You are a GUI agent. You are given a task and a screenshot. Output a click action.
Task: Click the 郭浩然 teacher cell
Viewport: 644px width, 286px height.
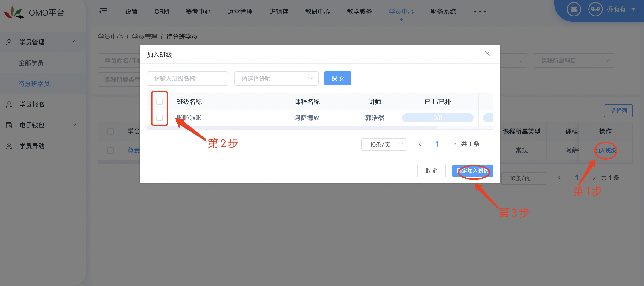375,118
